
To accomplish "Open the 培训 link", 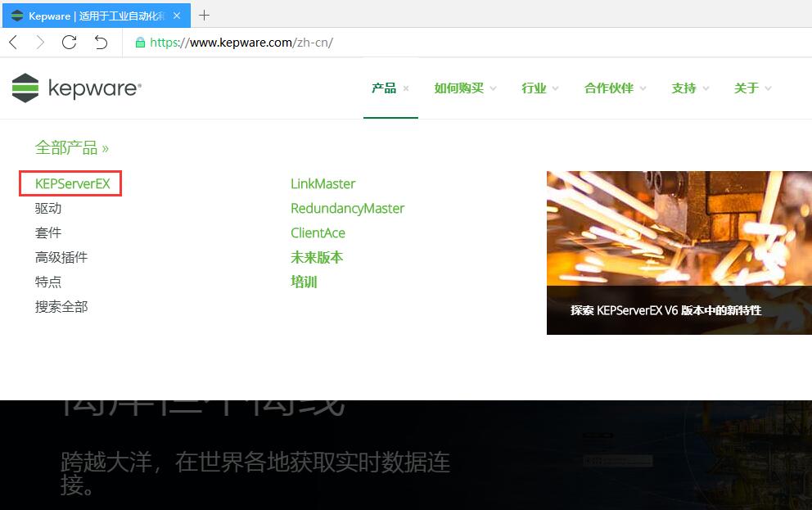I will pos(304,282).
